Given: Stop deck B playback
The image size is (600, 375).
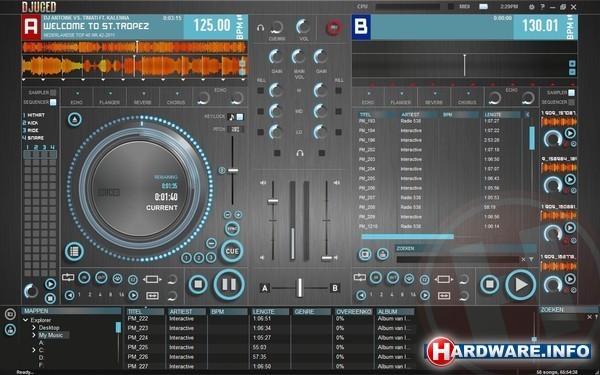Looking at the screenshot, I should pyautogui.click(x=489, y=285).
